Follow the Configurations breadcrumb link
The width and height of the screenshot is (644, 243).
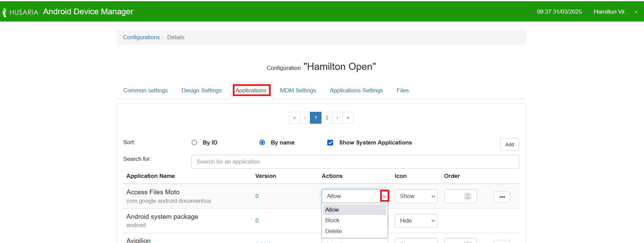pyautogui.click(x=141, y=37)
